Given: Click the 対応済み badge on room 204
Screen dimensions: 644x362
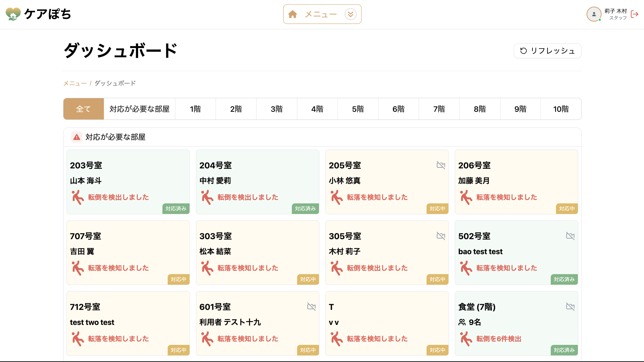Looking at the screenshot, I should coord(305,208).
